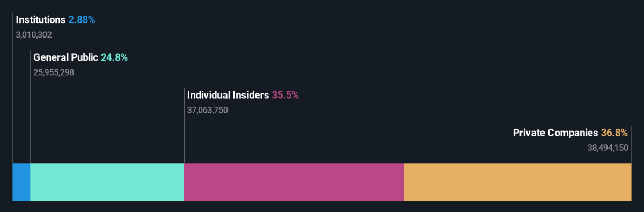This screenshot has width=644, height=212.
Task: Click the 36.8% private companies percentage
Action: (x=614, y=133)
